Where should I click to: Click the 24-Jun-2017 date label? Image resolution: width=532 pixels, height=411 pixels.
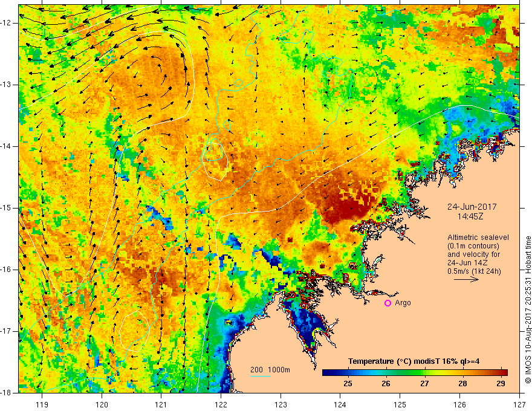pyautogui.click(x=472, y=207)
